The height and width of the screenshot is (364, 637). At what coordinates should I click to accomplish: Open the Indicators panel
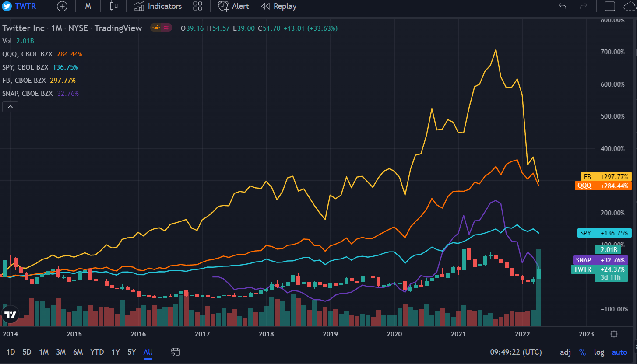click(158, 6)
